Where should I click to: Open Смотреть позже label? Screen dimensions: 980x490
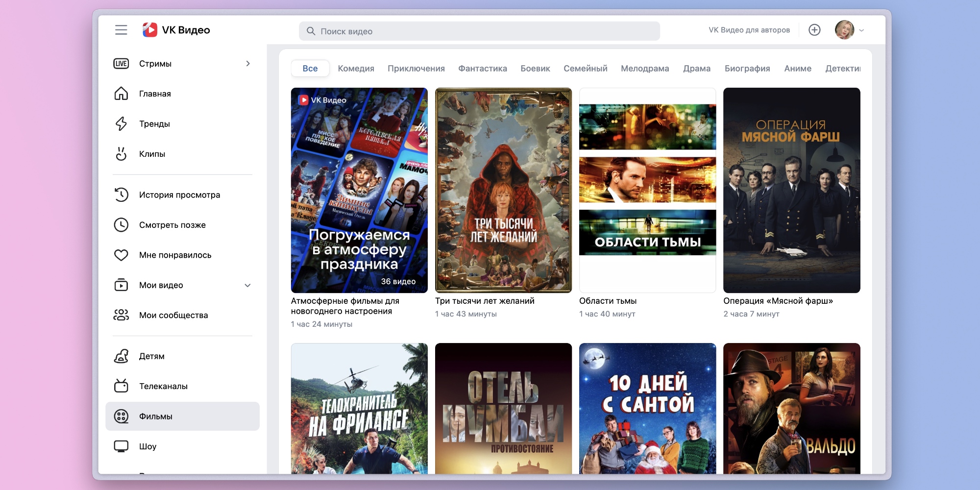pos(172,225)
